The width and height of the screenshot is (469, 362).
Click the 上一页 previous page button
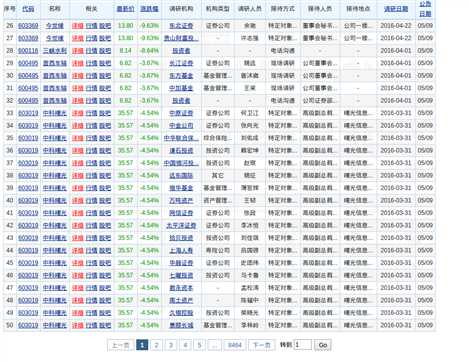120,345
